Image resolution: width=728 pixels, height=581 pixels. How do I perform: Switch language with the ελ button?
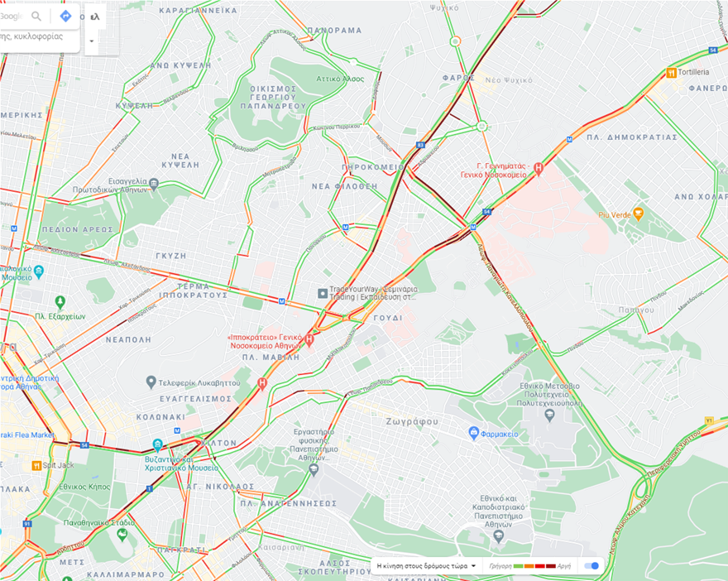(x=95, y=17)
